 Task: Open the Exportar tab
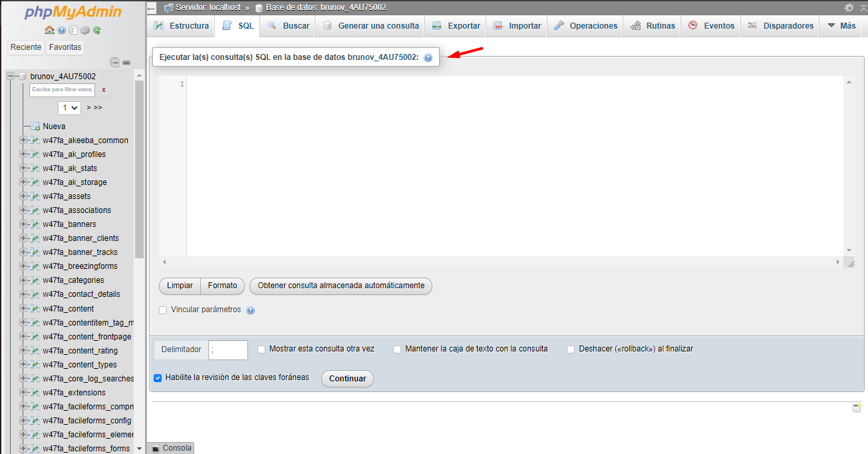[x=456, y=26]
